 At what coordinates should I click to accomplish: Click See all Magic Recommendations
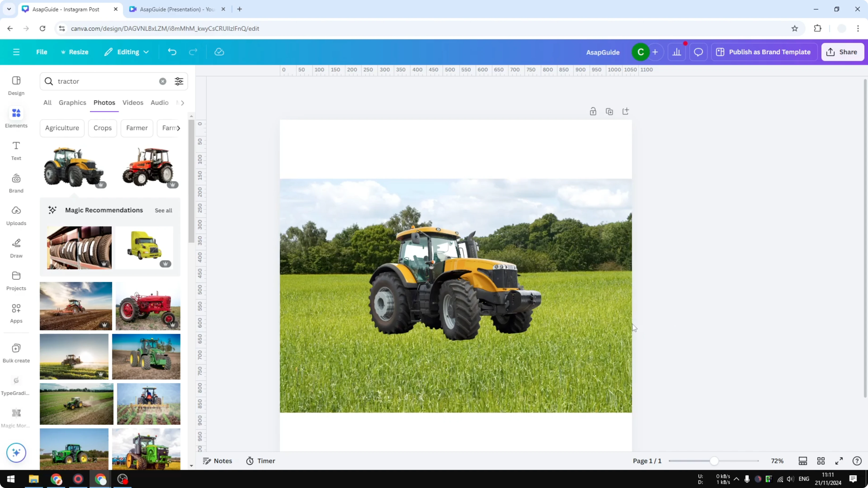[x=163, y=210]
